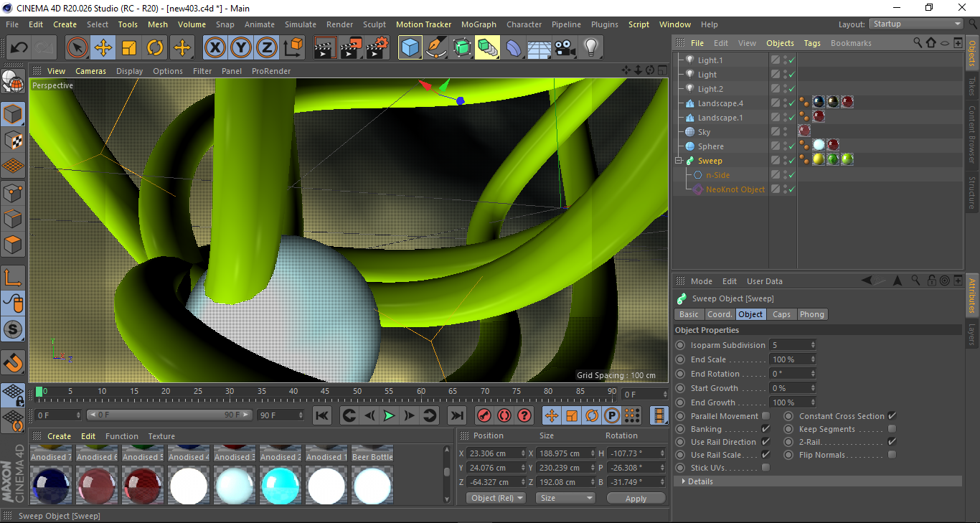Screen dimensions: 980x523
Task: Click End Scale stepper arrows
Action: [x=813, y=359]
